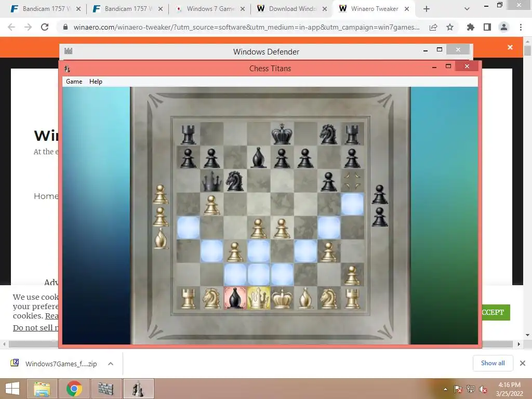The width and height of the screenshot is (532, 399).
Task: Select the highlighted white queen piece
Action: [259, 298]
